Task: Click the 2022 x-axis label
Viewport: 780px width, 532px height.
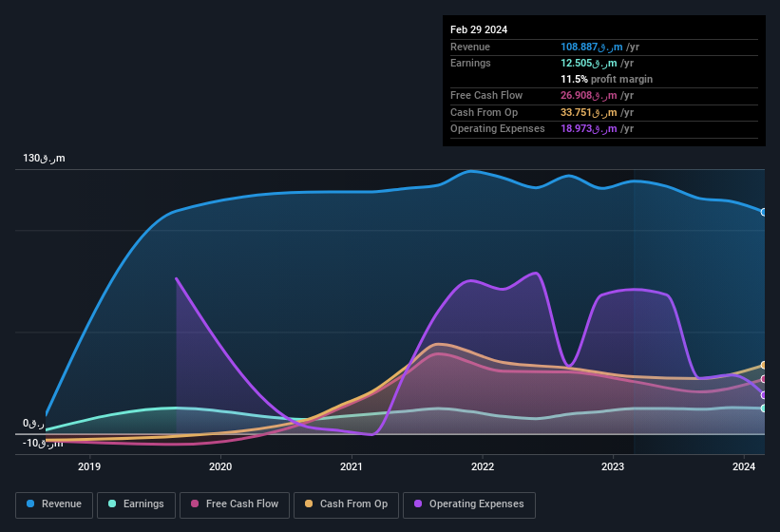Action: 483,466
